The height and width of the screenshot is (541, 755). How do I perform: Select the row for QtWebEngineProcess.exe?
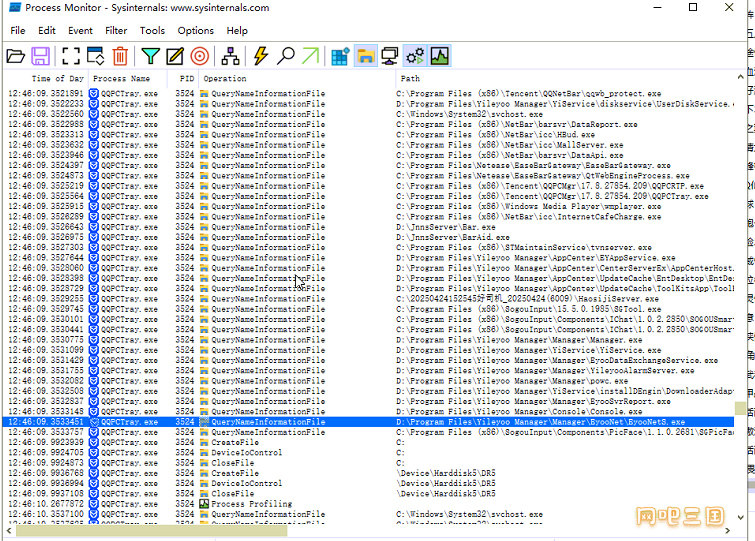369,176
